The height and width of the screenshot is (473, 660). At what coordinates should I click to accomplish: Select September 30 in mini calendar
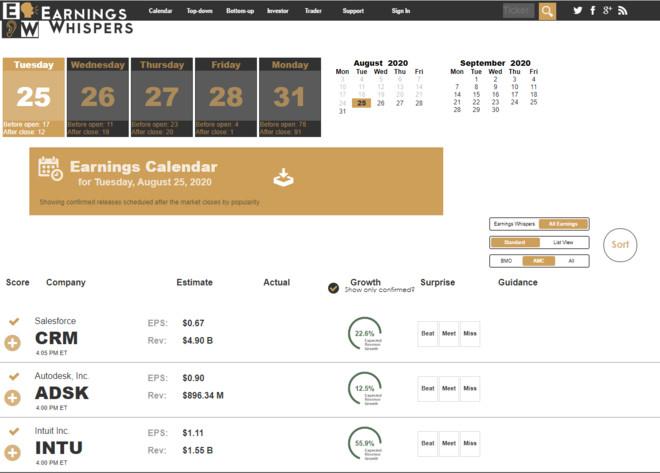(x=495, y=109)
